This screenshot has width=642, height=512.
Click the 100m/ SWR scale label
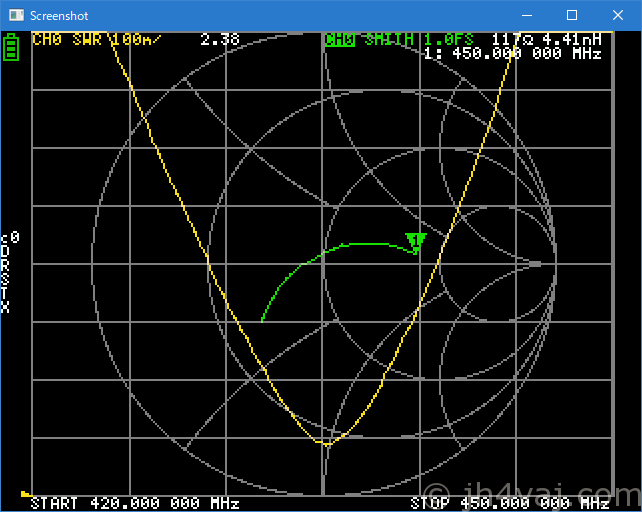click(136, 40)
